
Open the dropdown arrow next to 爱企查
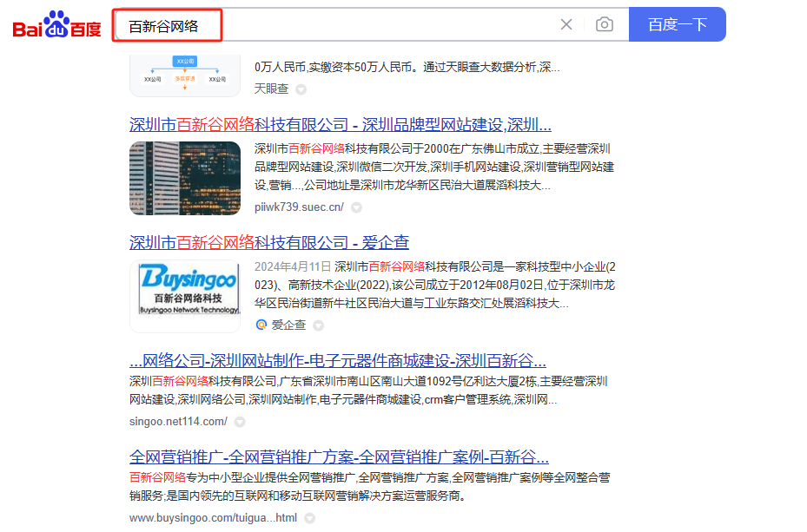(318, 325)
